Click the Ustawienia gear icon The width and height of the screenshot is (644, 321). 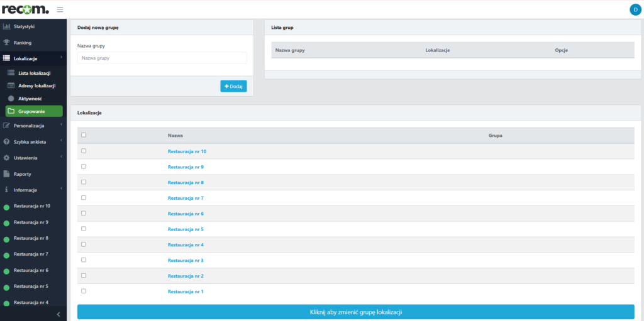point(7,158)
